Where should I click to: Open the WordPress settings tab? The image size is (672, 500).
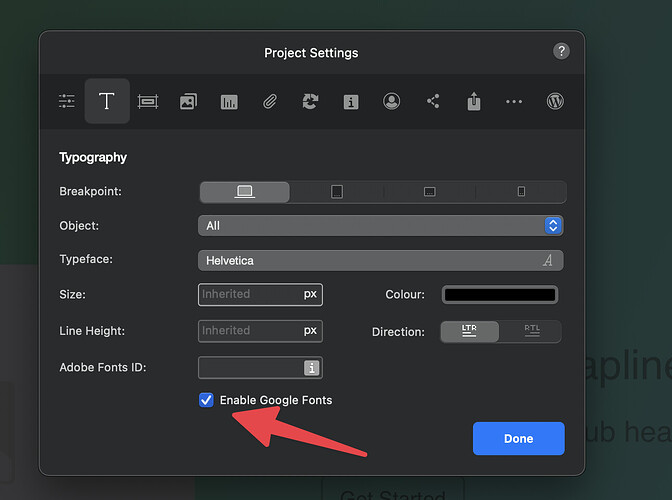[x=555, y=102]
